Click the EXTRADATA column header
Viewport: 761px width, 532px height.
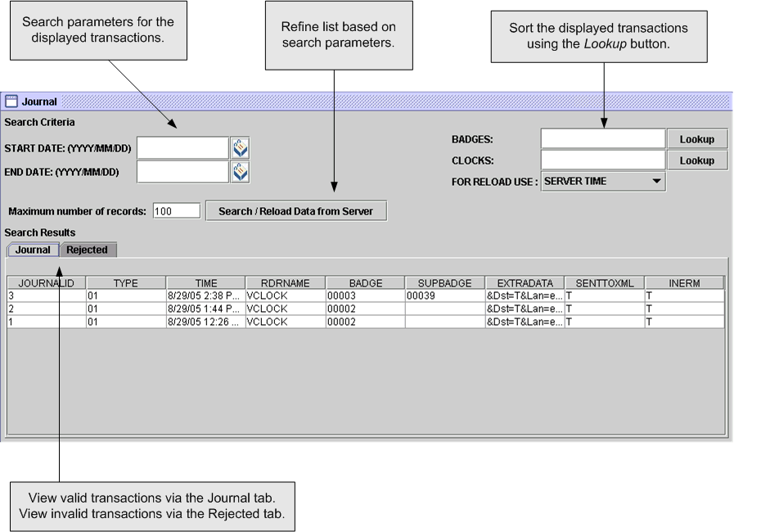click(525, 283)
